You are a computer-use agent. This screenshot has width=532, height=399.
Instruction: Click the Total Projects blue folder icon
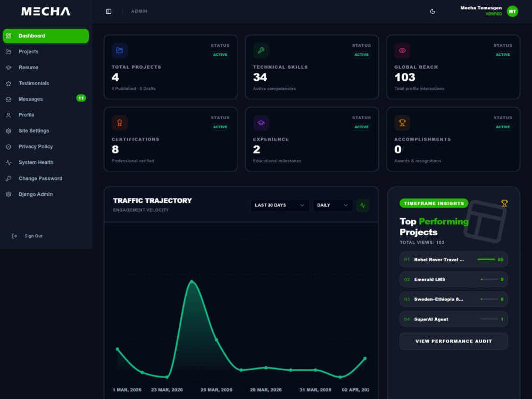(x=119, y=51)
